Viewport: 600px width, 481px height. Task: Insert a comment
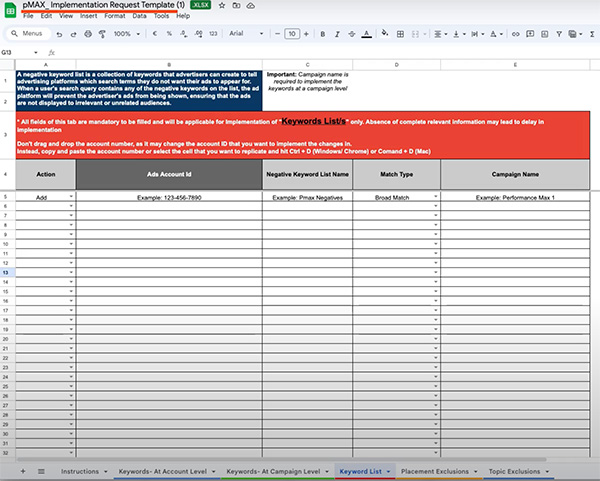tap(530, 34)
